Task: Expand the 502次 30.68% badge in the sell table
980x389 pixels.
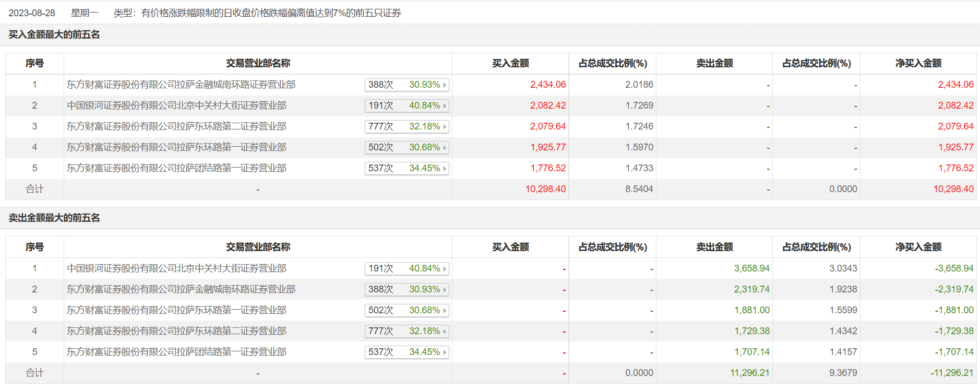Action: 407,310
